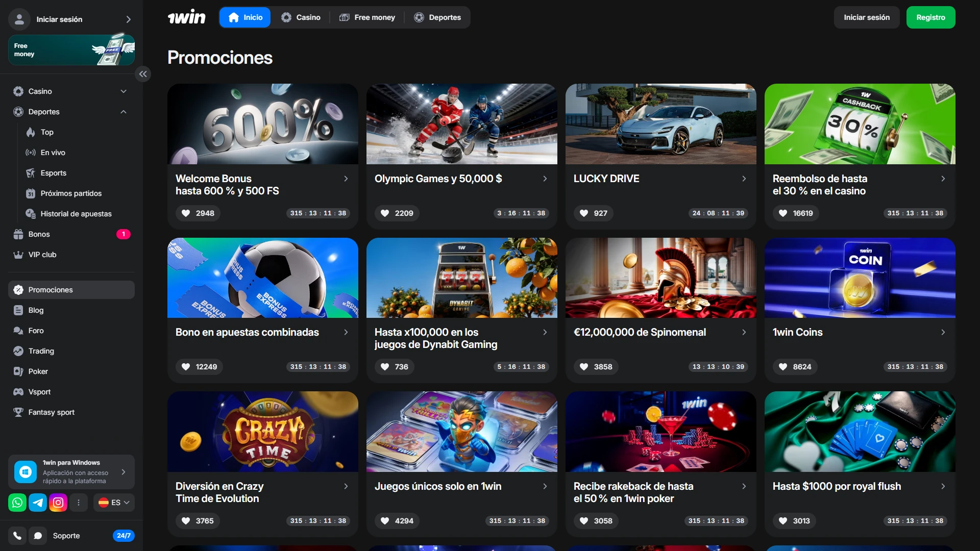The height and width of the screenshot is (551, 980).
Task: Open the support chat bubble icon
Action: [x=38, y=536]
